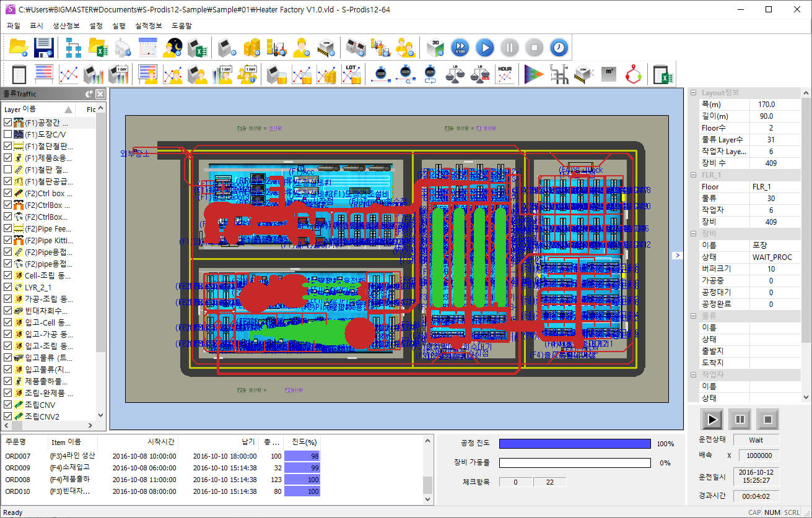The image size is (812, 518).
Task: Enable the (F1)도장C/V layer checkbox
Action: (8, 134)
